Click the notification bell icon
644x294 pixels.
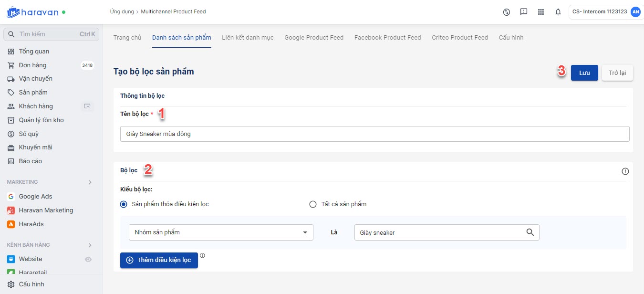(558, 12)
